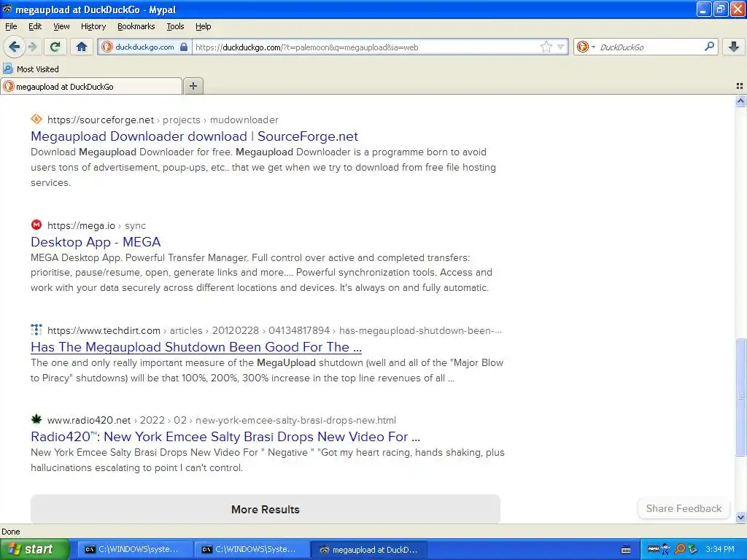The image size is (747, 560).
Task: Open the Downloads arrow button
Action: tap(734, 47)
